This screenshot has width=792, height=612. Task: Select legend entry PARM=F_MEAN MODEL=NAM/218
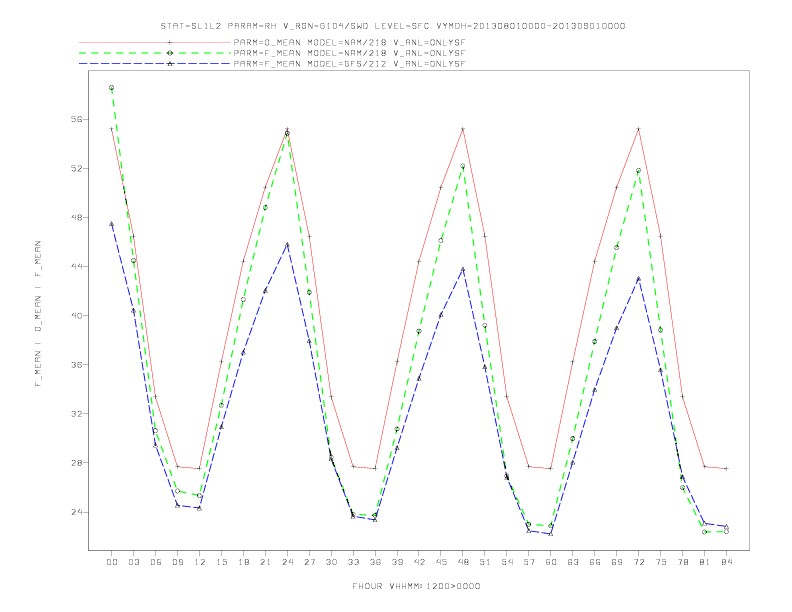349,53
